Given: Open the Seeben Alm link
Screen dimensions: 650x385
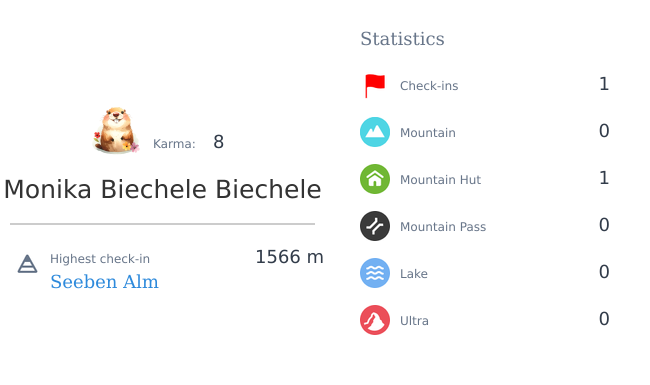Looking at the screenshot, I should (x=104, y=282).
